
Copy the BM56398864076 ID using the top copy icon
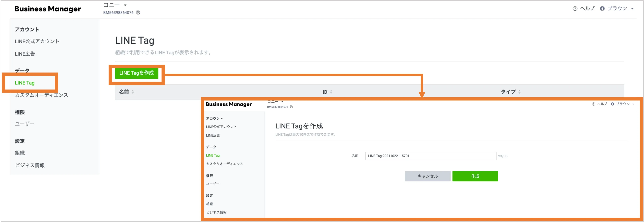tap(138, 12)
